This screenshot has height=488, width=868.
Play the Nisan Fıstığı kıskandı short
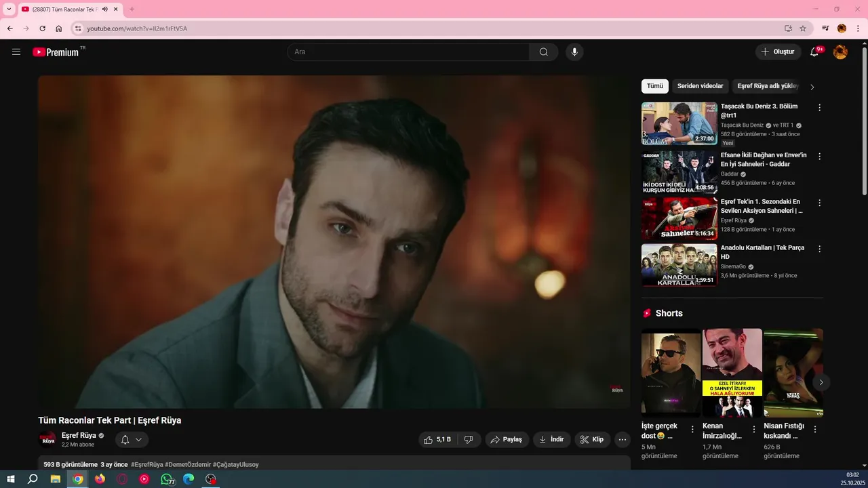pyautogui.click(x=793, y=373)
